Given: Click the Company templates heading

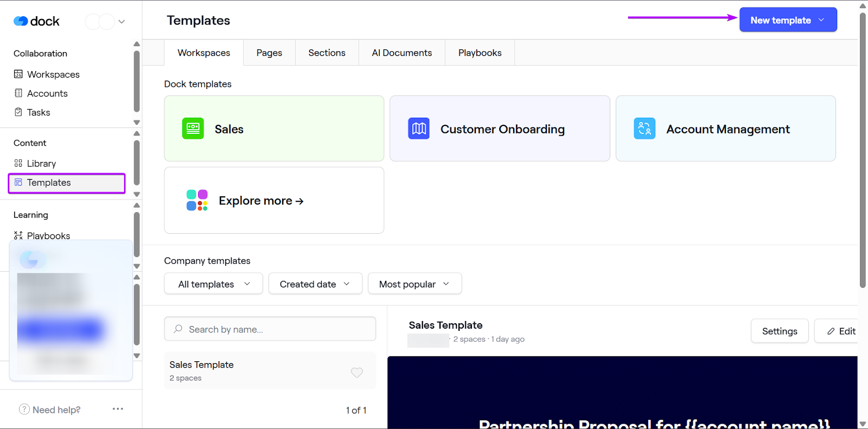Looking at the screenshot, I should pos(207,261).
